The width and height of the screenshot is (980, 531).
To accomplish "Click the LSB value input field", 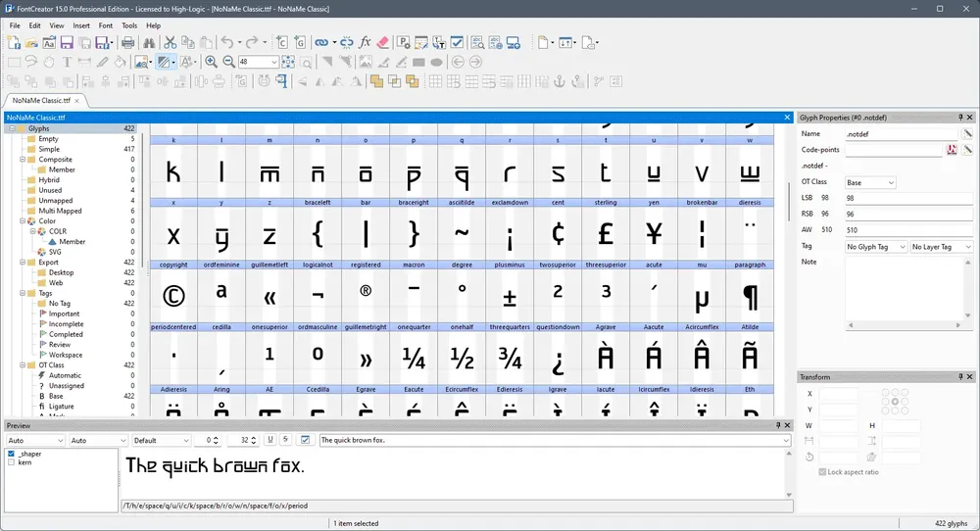I will 908,198.
